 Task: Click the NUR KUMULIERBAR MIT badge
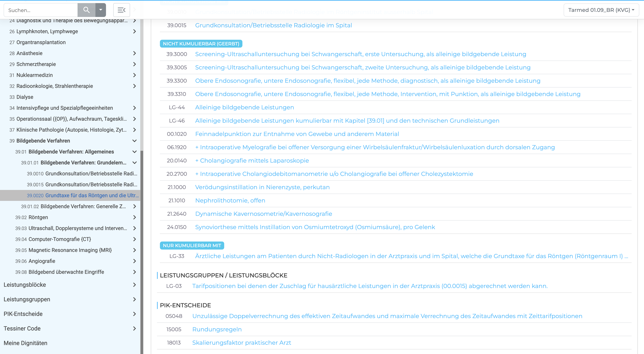click(192, 245)
